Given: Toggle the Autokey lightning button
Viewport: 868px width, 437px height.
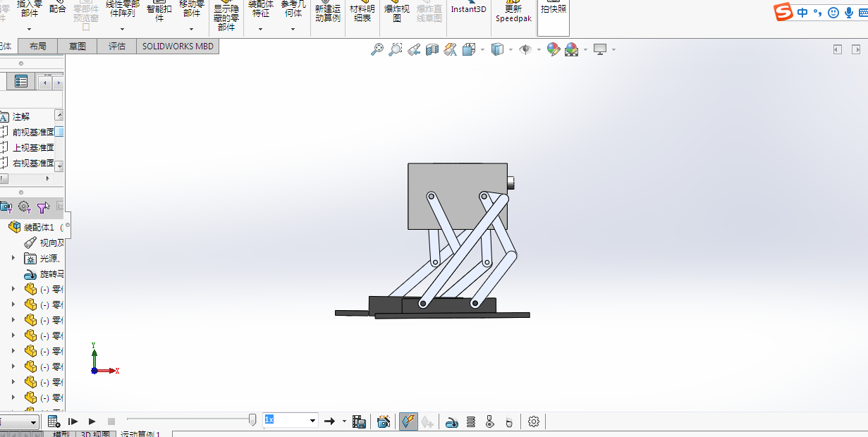Looking at the screenshot, I should coord(408,421).
